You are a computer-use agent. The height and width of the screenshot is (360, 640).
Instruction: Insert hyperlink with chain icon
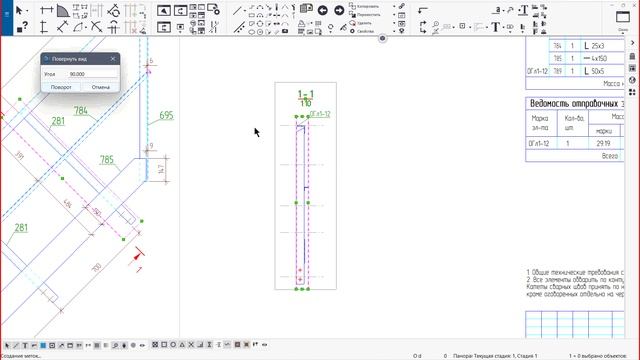(402, 7)
